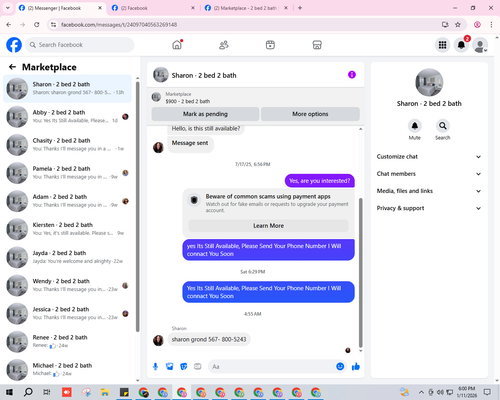Click the browser address bar URL
The height and width of the screenshot is (400, 500).
pos(119,24)
